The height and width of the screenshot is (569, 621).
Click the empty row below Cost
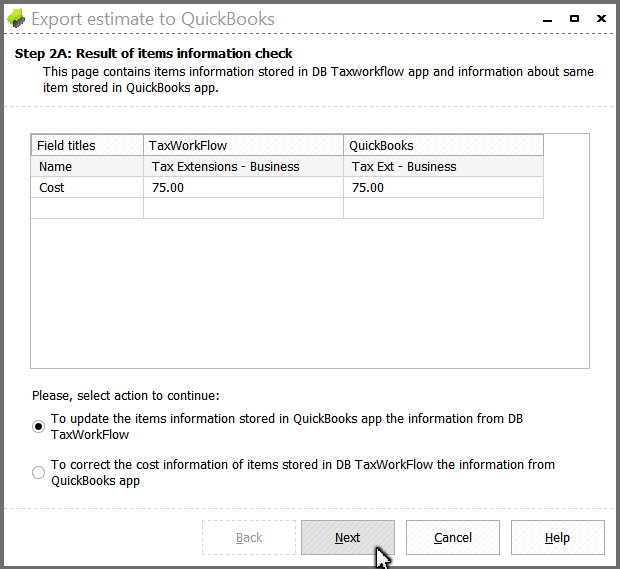[287, 208]
